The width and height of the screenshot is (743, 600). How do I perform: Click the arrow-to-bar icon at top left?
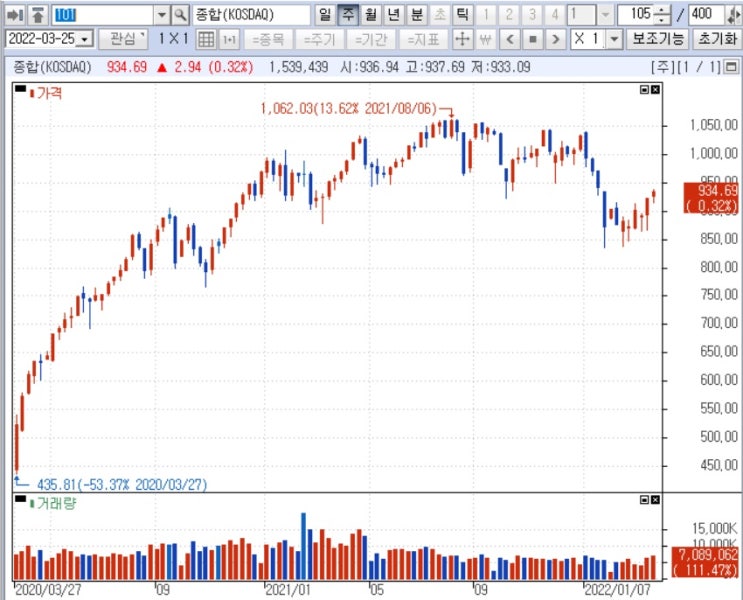click(x=15, y=15)
